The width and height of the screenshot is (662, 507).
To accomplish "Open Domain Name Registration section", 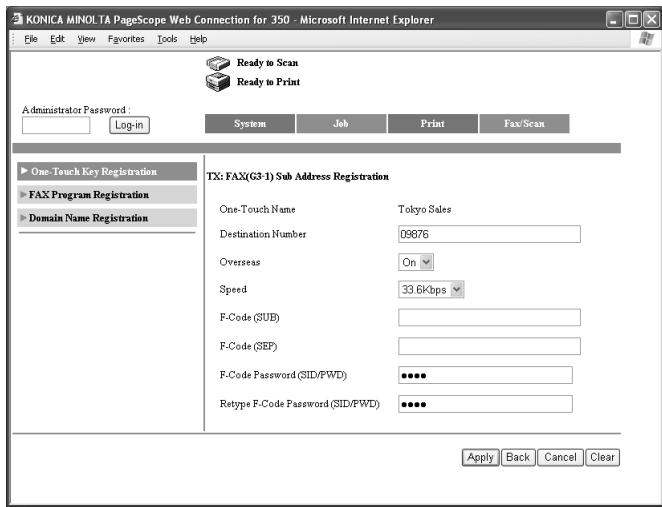I will click(x=107, y=218).
